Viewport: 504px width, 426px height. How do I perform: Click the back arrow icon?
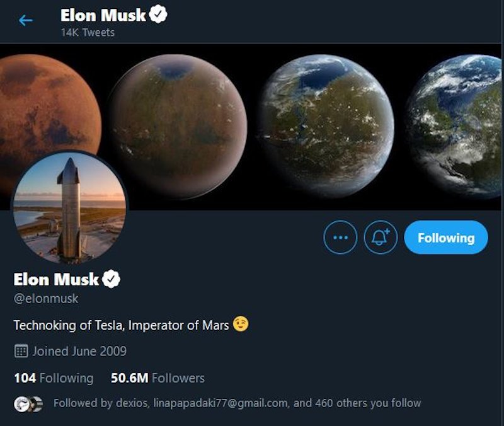coord(25,21)
